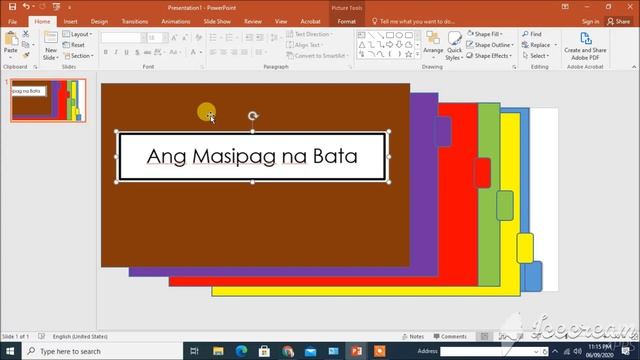640x360 pixels.
Task: Switch to the View tab
Action: pos(281,21)
